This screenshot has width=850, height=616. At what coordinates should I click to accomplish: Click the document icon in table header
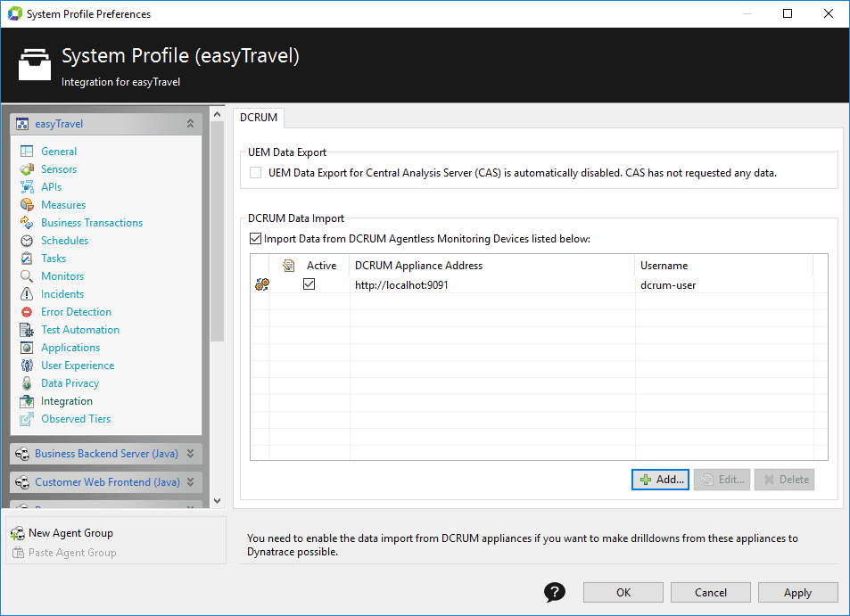[288, 266]
